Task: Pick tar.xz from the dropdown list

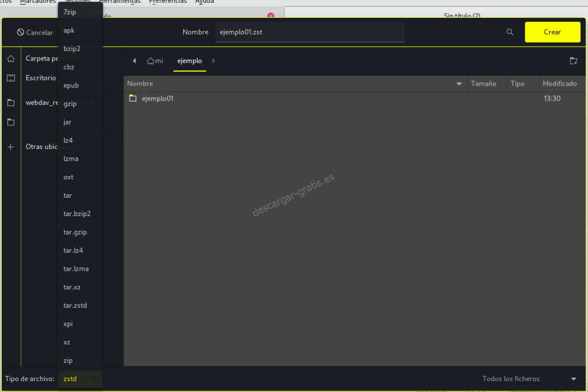Action: [71, 287]
